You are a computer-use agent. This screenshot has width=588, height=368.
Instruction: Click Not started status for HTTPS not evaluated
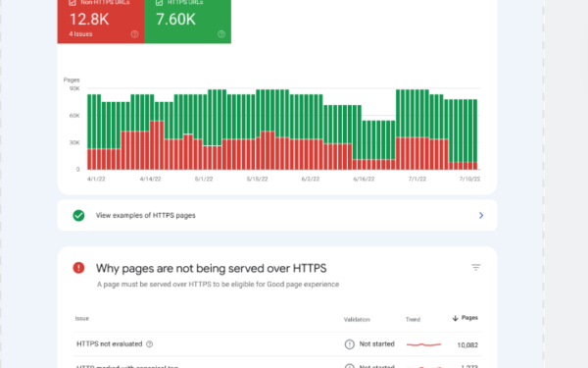(x=377, y=344)
